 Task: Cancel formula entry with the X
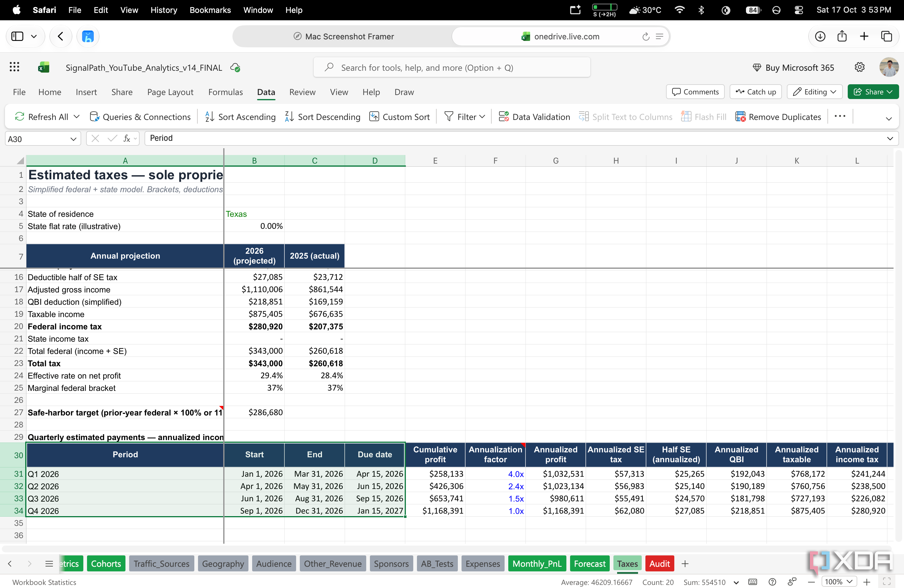tap(95, 139)
